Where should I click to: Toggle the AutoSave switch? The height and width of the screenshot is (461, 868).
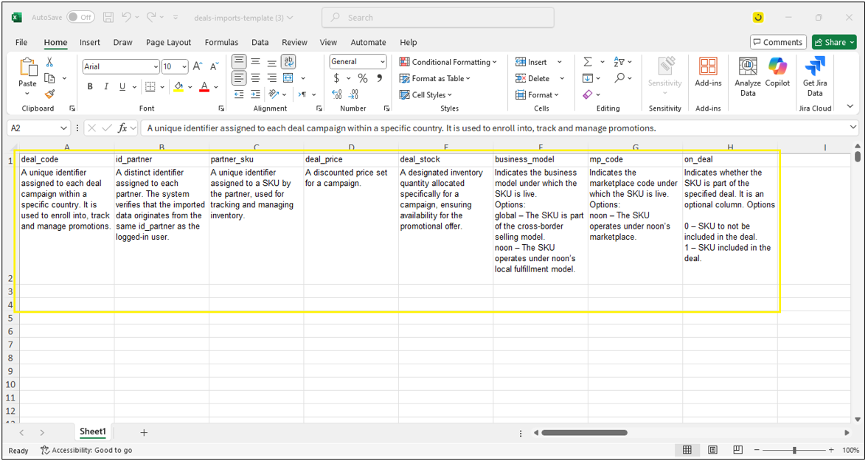pyautogui.click(x=80, y=17)
